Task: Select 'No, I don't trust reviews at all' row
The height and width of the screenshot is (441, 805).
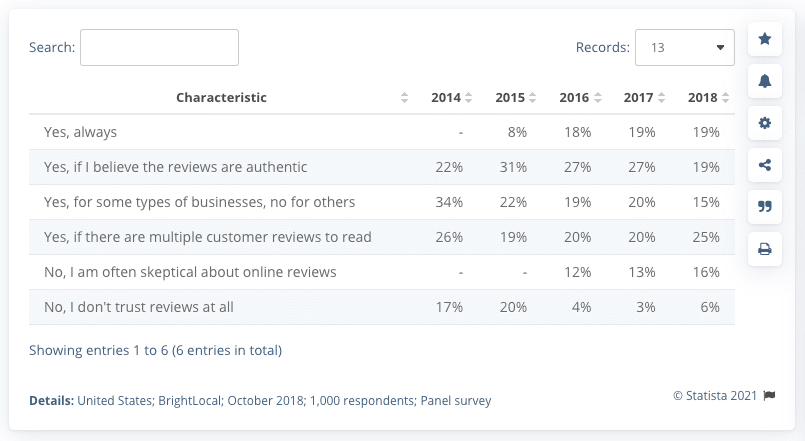Action: click(139, 307)
